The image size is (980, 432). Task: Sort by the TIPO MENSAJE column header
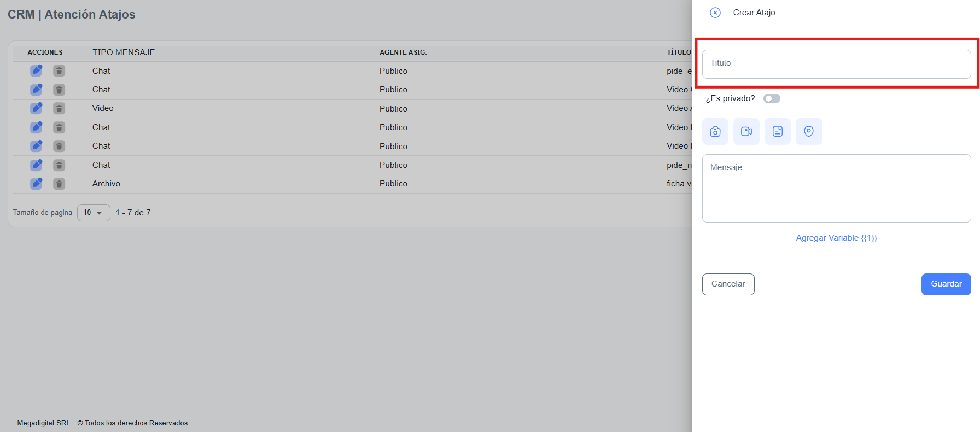(x=124, y=52)
